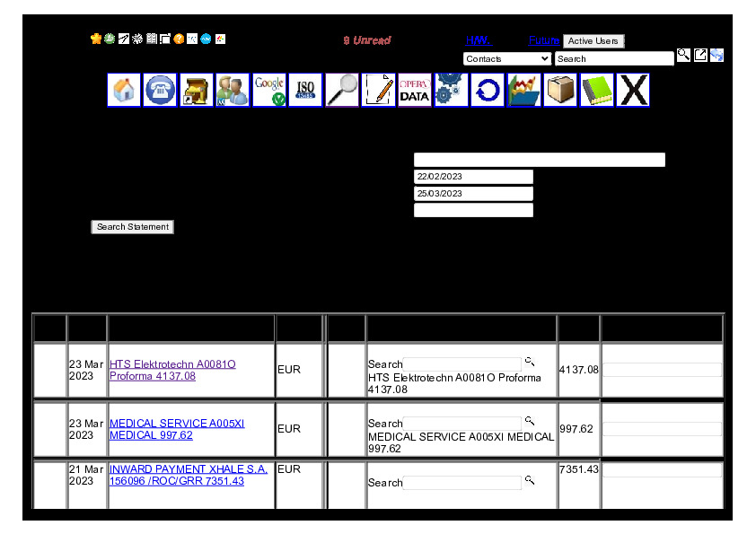Viewport: 756px width, 534px height.
Task: Click the cardboard box icon
Action: 560,91
